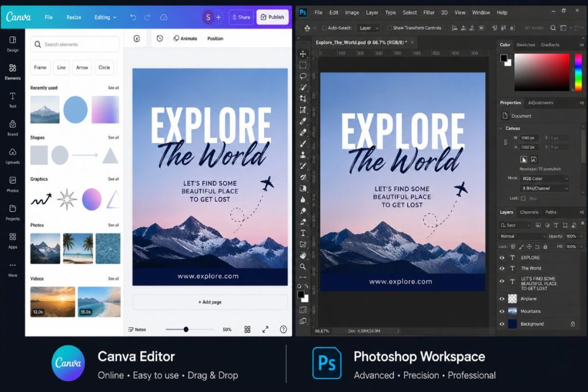This screenshot has height=392, width=588.
Task: Enable Show Transform Controls checkbox
Action: click(389, 28)
